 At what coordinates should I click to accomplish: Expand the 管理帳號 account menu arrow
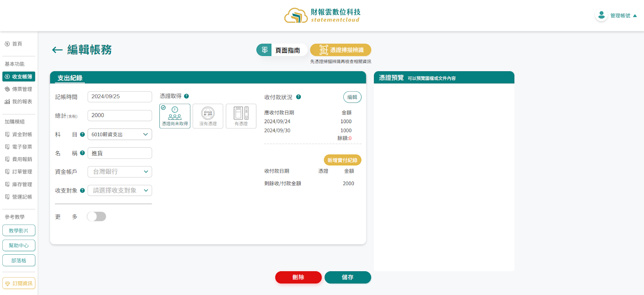[635, 16]
